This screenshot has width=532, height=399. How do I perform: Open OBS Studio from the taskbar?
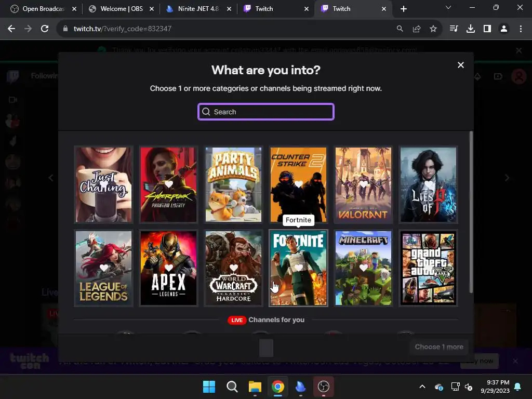pyautogui.click(x=323, y=387)
